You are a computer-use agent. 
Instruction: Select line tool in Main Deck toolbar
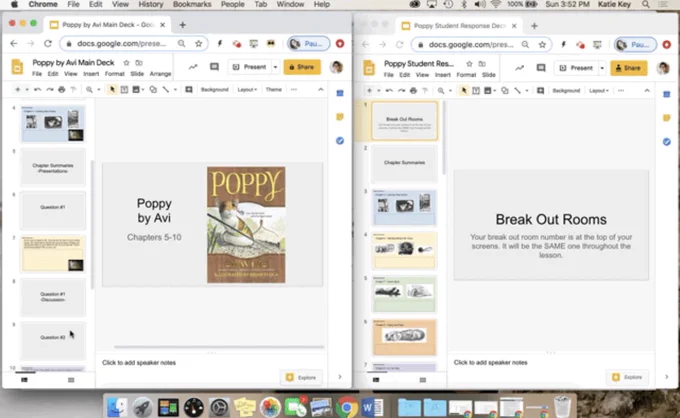click(x=166, y=90)
